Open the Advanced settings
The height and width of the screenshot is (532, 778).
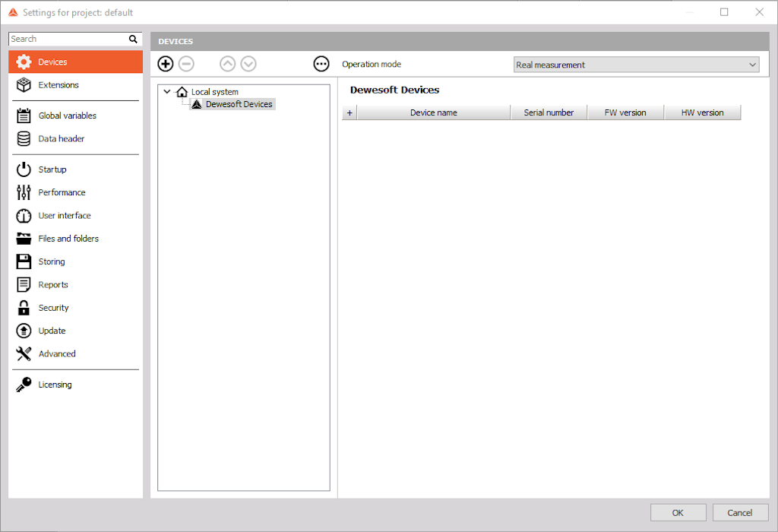[75, 354]
